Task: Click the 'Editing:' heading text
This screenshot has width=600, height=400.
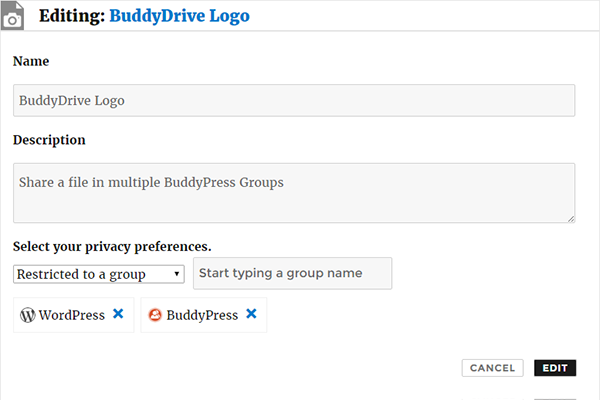Action: pyautogui.click(x=71, y=16)
